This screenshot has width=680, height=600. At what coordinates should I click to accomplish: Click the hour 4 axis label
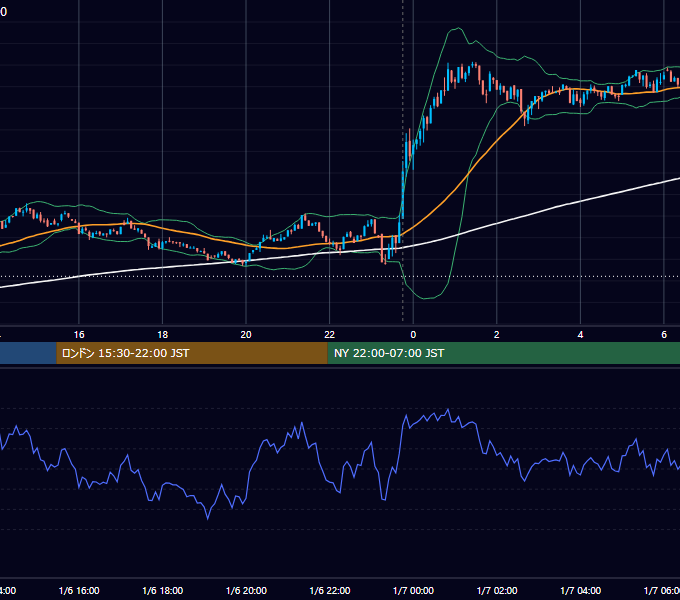pyautogui.click(x=580, y=335)
